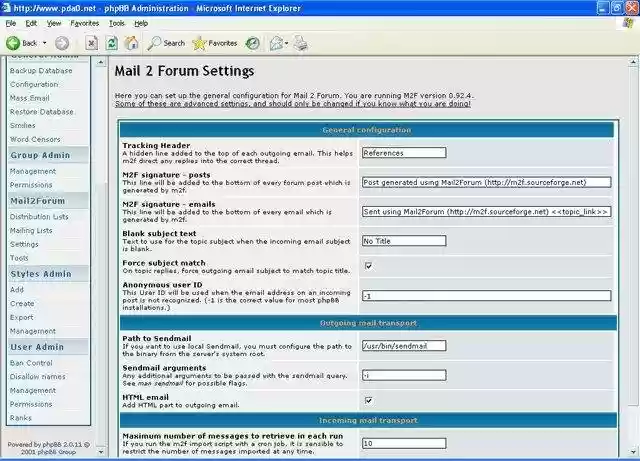Open the View menu

tap(54, 23)
